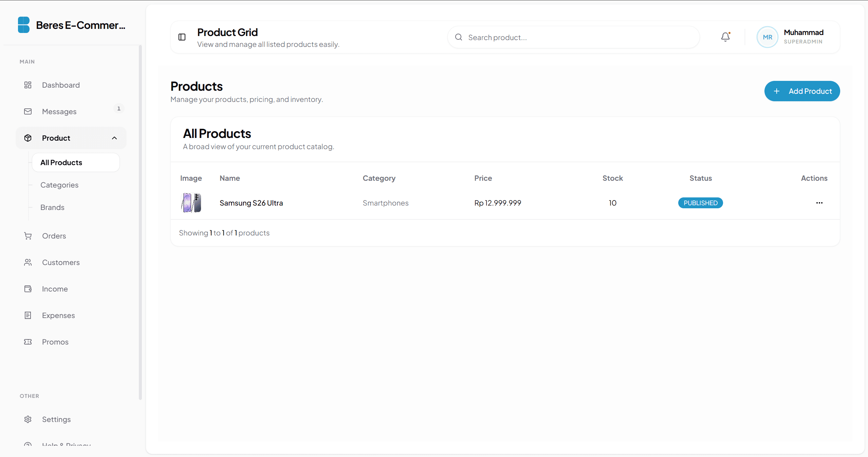
Task: Click the Stock column header
Action: click(612, 178)
